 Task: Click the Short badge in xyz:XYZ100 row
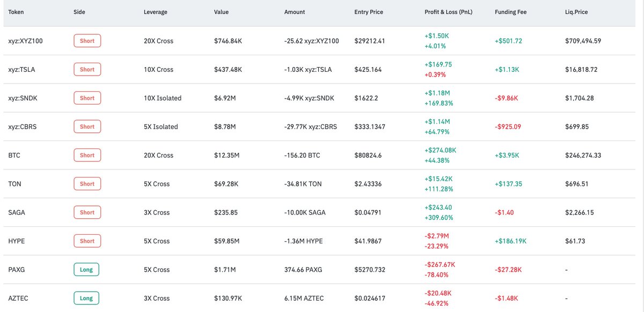tap(87, 41)
